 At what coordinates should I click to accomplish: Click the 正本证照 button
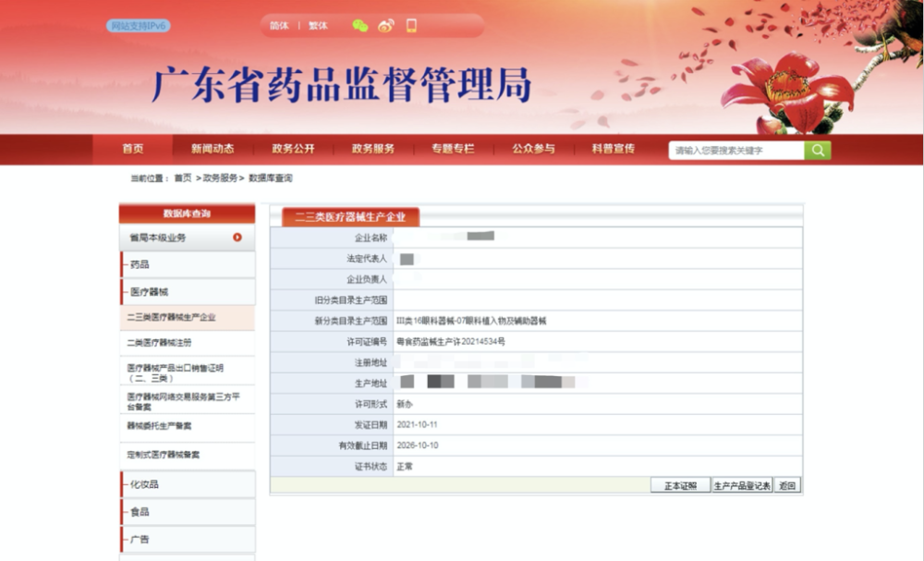pos(680,486)
